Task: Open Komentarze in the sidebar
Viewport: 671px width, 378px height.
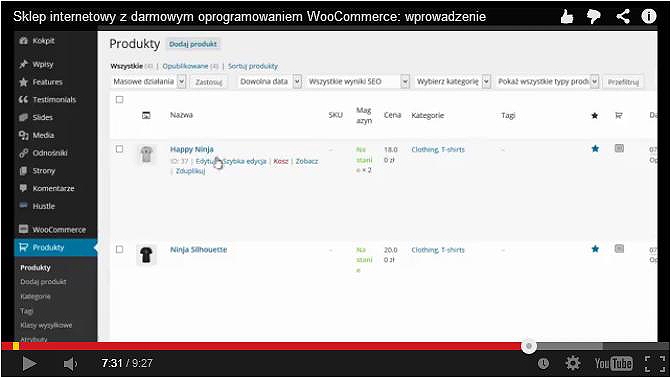Action: 53,188
